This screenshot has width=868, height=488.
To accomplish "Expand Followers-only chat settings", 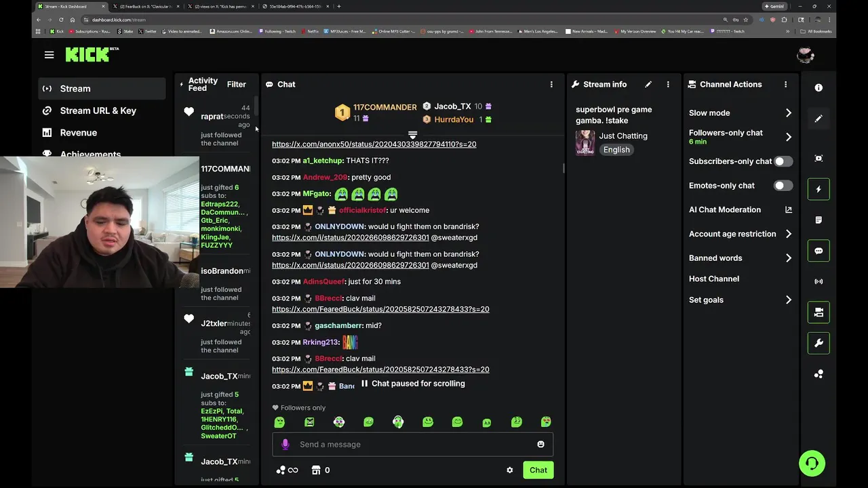I will coord(741,137).
